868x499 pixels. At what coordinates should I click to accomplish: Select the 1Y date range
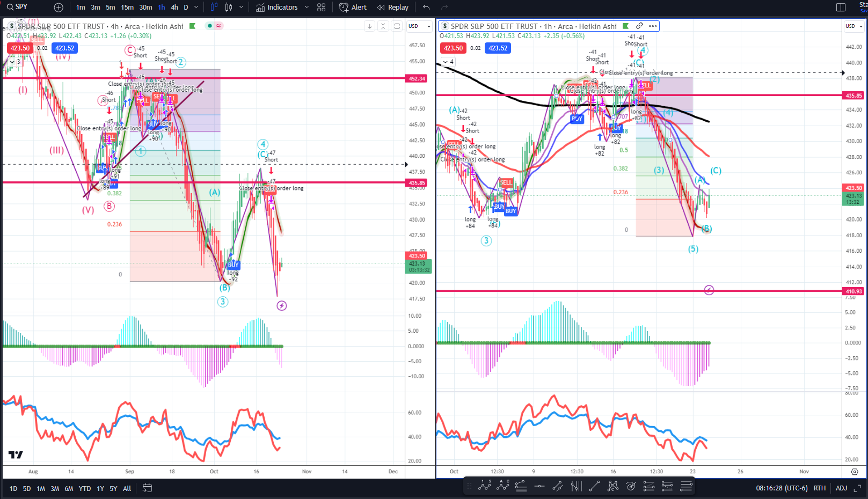pos(100,488)
